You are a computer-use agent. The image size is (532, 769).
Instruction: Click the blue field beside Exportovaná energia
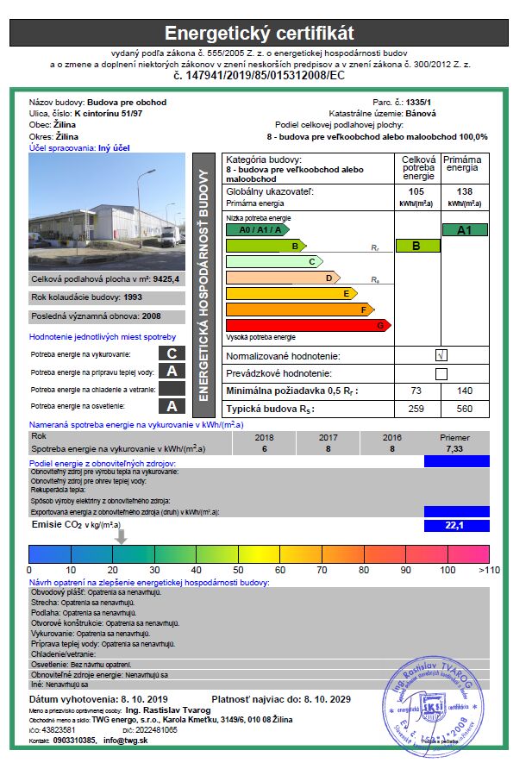click(x=457, y=511)
